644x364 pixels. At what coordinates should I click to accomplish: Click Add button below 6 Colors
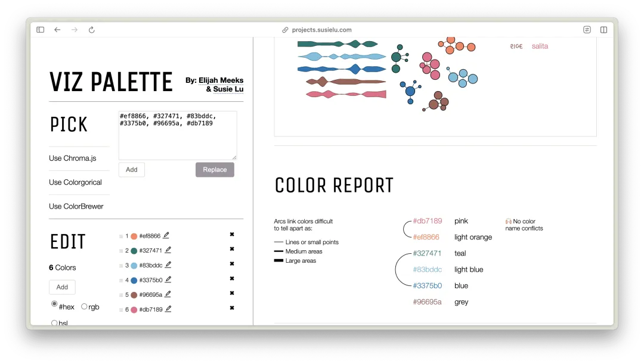(62, 287)
